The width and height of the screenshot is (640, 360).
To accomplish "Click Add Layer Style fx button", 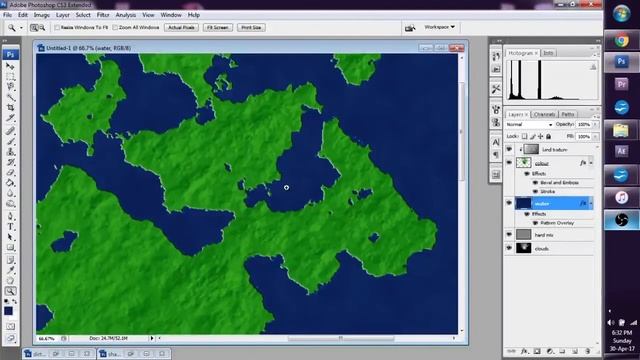I will point(524,351).
